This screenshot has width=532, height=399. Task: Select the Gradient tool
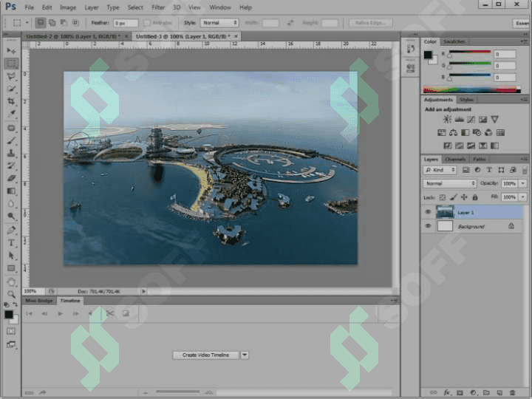point(11,191)
